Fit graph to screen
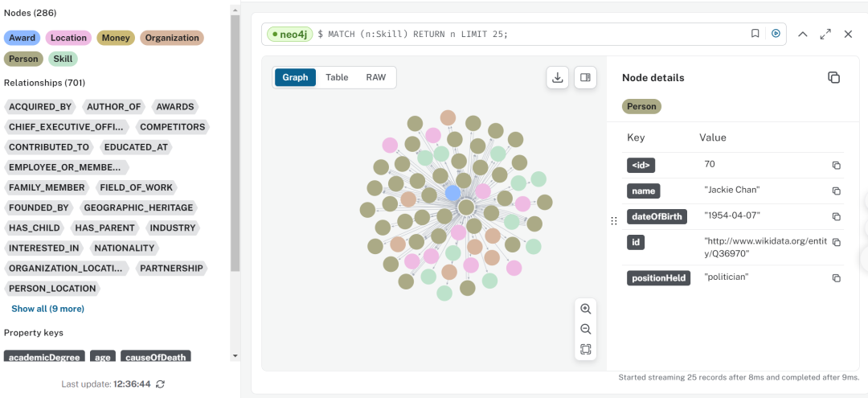 click(585, 349)
